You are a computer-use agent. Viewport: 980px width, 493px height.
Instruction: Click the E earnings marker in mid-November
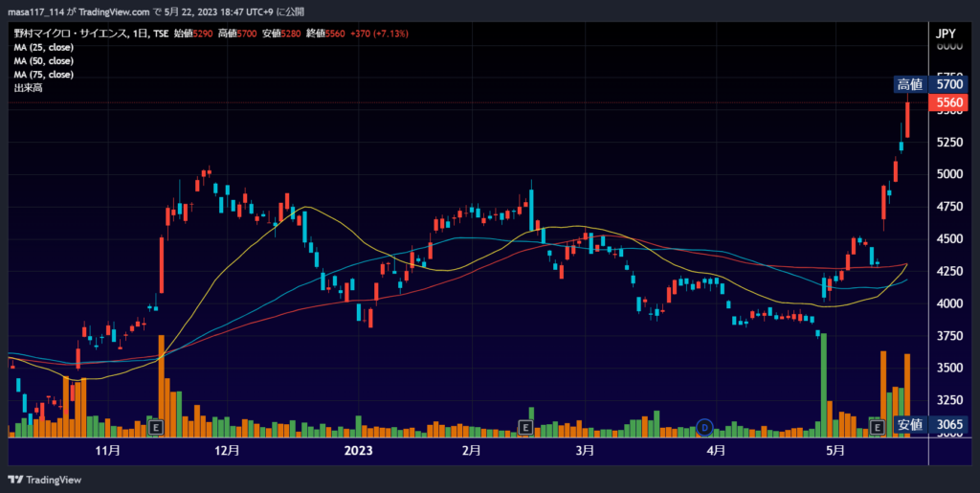point(156,427)
